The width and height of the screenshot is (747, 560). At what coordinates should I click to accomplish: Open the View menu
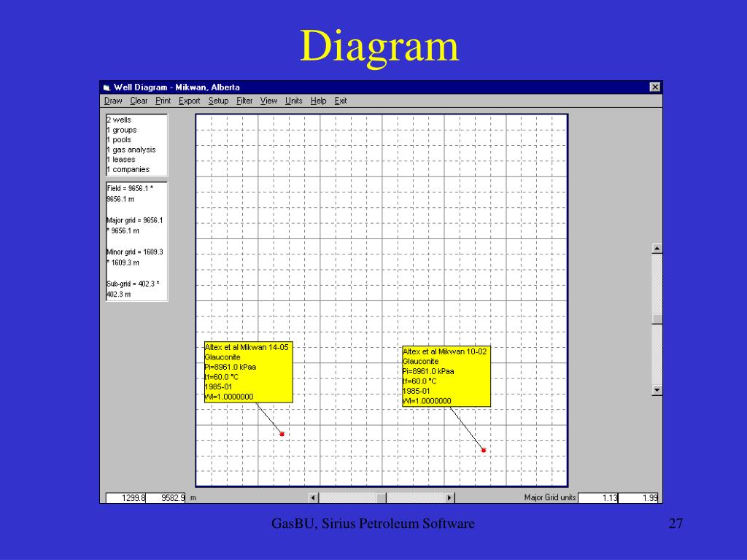268,101
